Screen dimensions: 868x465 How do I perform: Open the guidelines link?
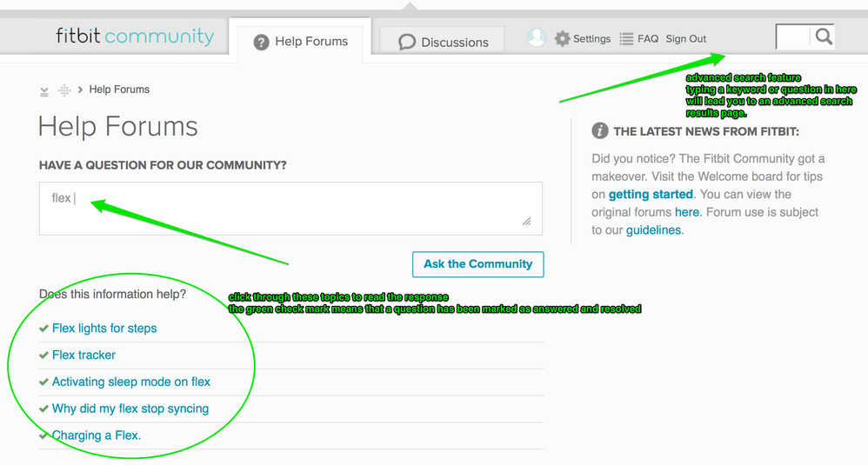click(653, 230)
